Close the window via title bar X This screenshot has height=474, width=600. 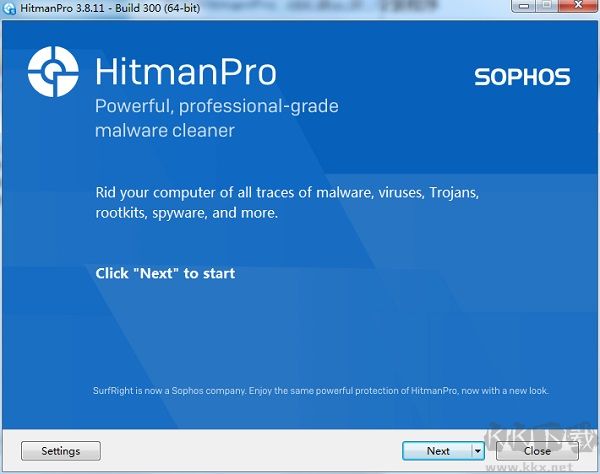point(579,6)
